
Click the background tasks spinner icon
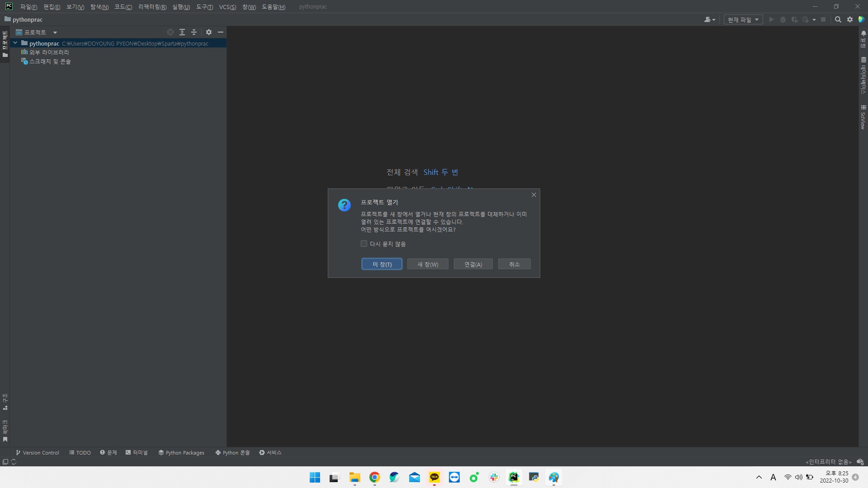click(14, 462)
